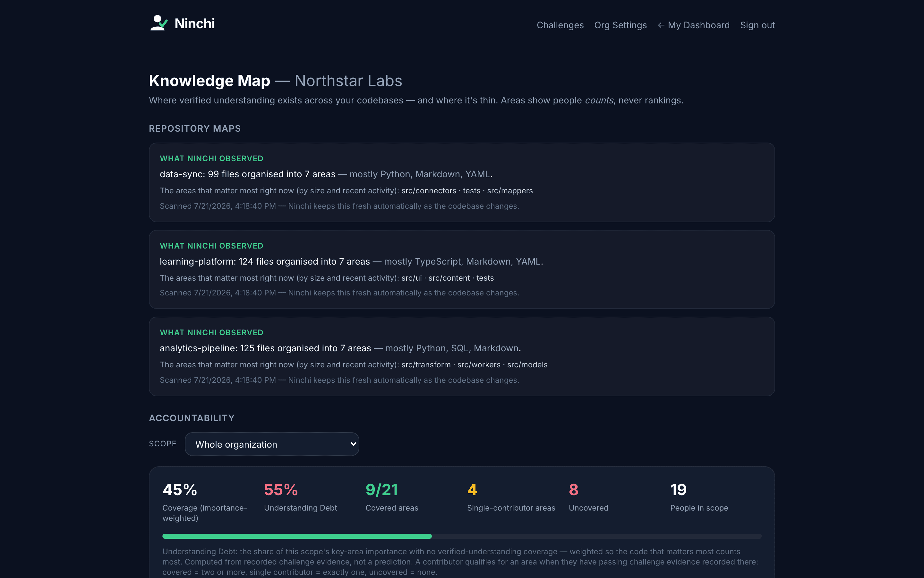
Task: Click the Ninchi person-checkmark logo icon
Action: pyautogui.click(x=159, y=23)
